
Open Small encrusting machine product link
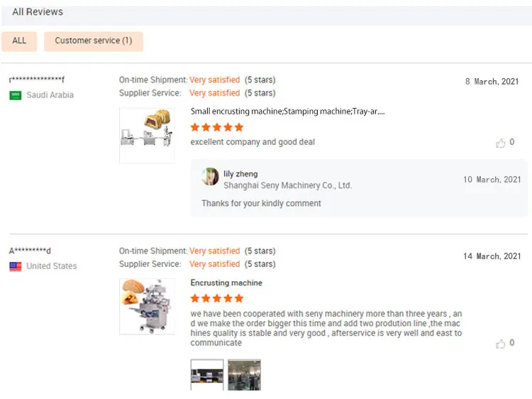287,111
